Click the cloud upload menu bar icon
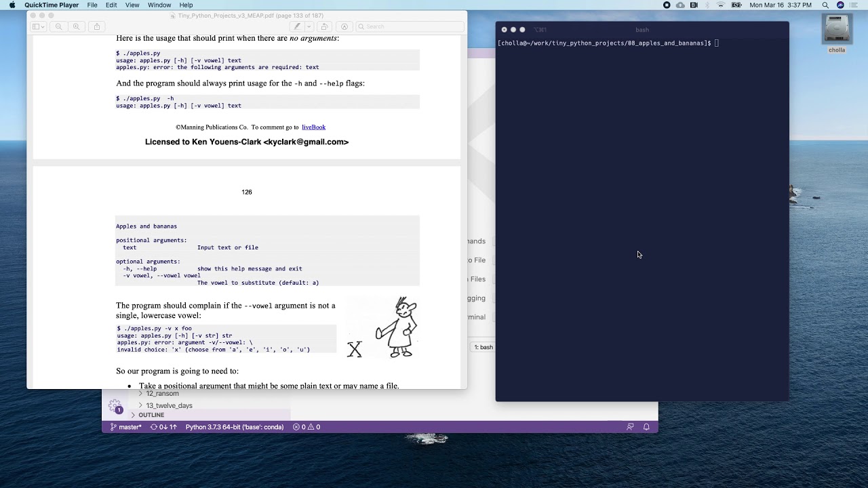This screenshot has width=868, height=488. (x=680, y=5)
